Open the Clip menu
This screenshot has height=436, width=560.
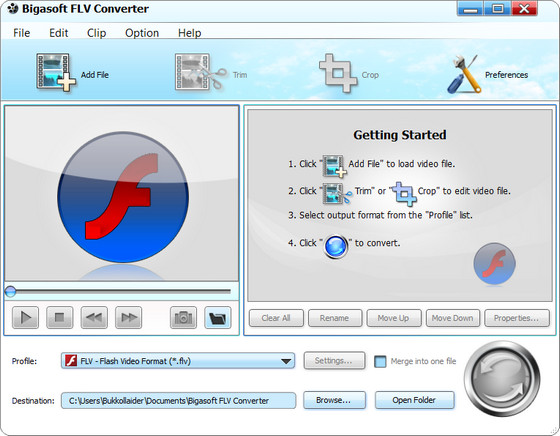click(96, 33)
